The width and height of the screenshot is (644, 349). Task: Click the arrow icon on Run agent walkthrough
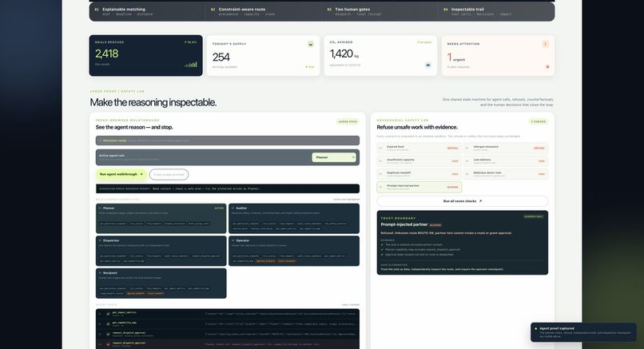pyautogui.click(x=141, y=174)
